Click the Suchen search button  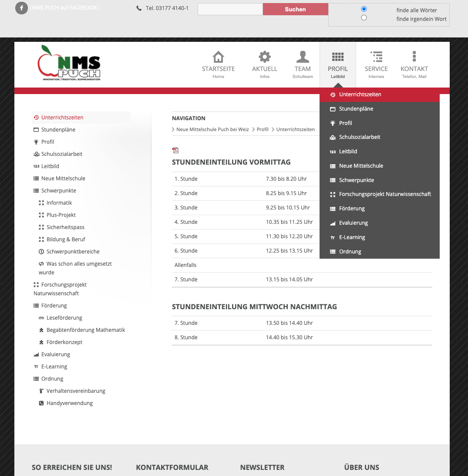coord(295,9)
